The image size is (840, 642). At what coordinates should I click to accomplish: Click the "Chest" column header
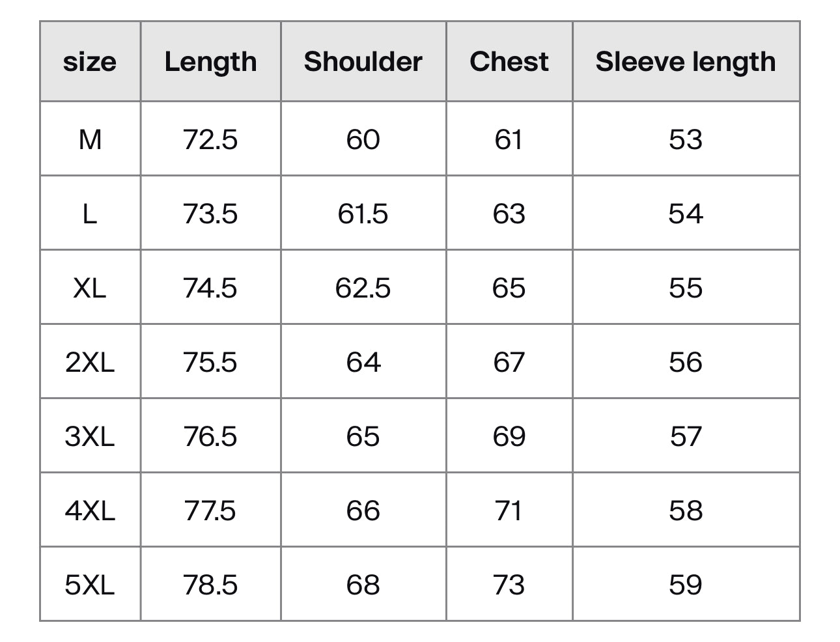tap(509, 62)
